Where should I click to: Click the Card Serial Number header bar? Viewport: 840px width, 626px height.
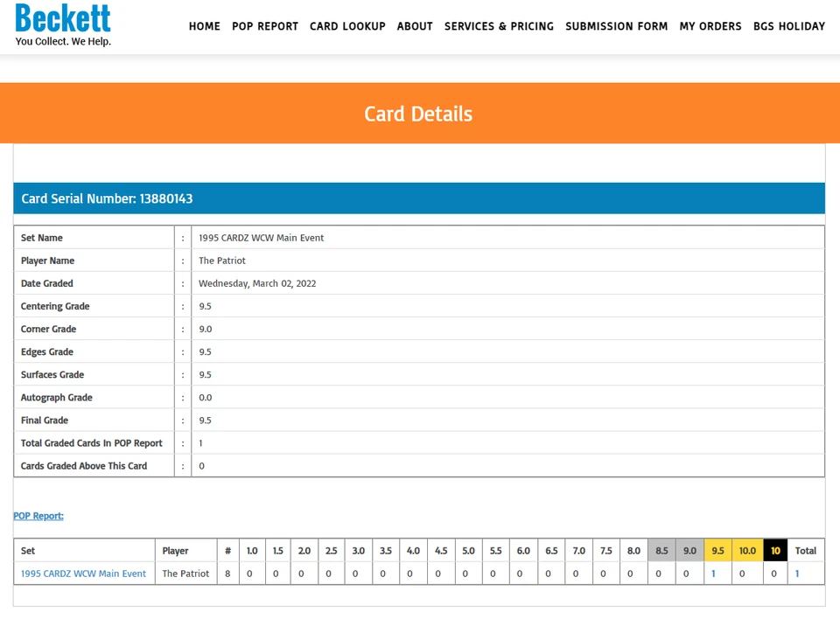[419, 198]
